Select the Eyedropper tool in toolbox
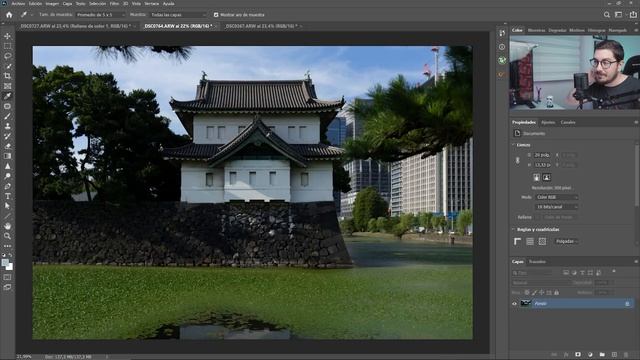This screenshot has height=360, width=640. 7,96
